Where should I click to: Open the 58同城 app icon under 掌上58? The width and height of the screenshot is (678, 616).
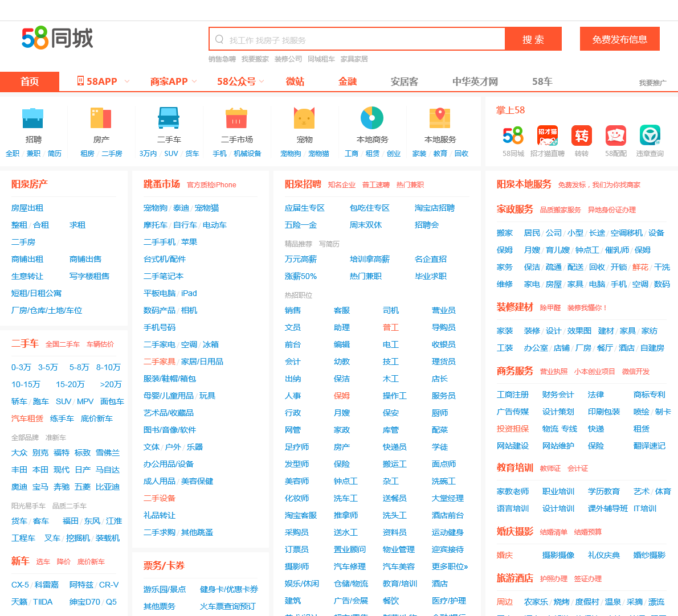[x=513, y=136]
